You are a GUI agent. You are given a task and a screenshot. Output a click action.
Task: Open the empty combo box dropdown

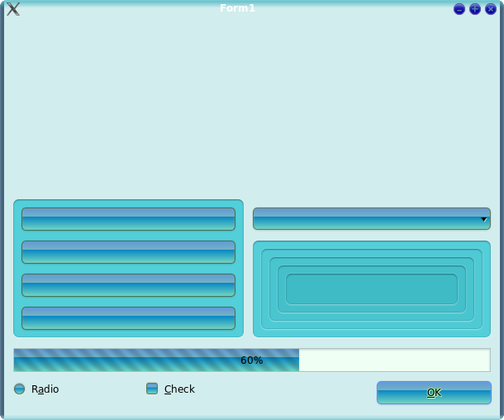click(x=372, y=219)
